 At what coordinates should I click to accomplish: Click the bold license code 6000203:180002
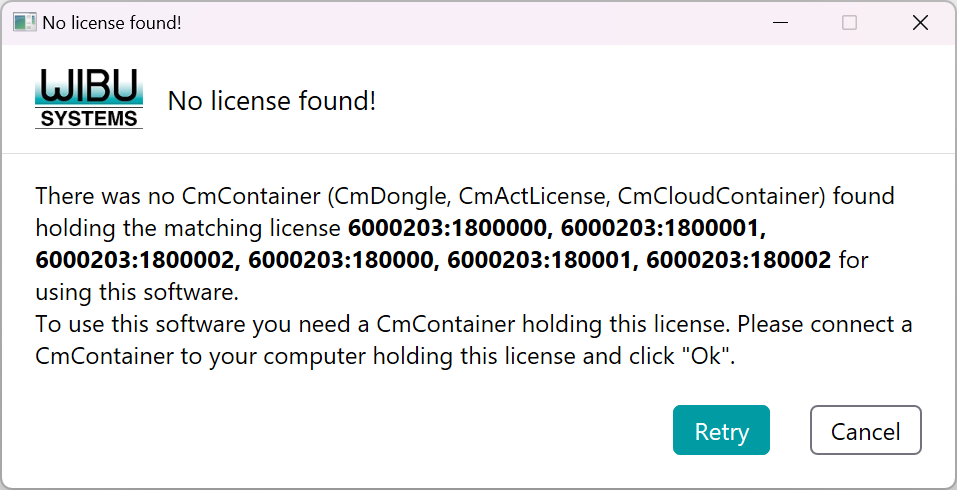tap(738, 261)
